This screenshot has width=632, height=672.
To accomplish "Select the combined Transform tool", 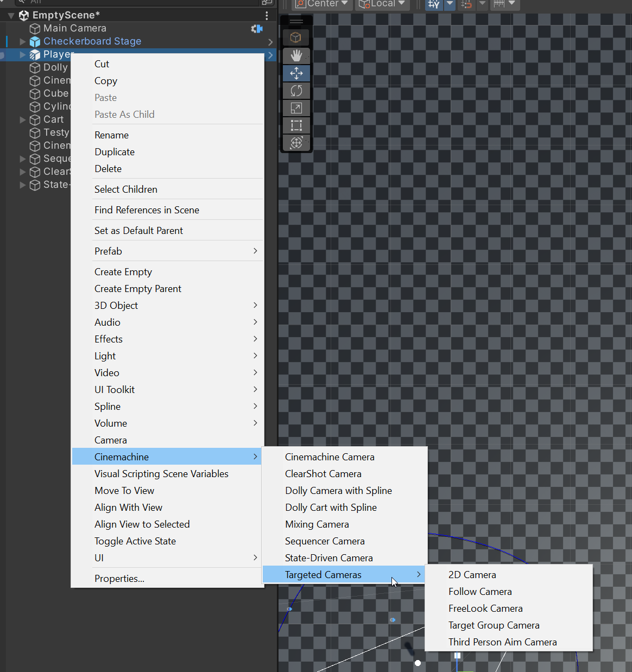I will [296, 143].
